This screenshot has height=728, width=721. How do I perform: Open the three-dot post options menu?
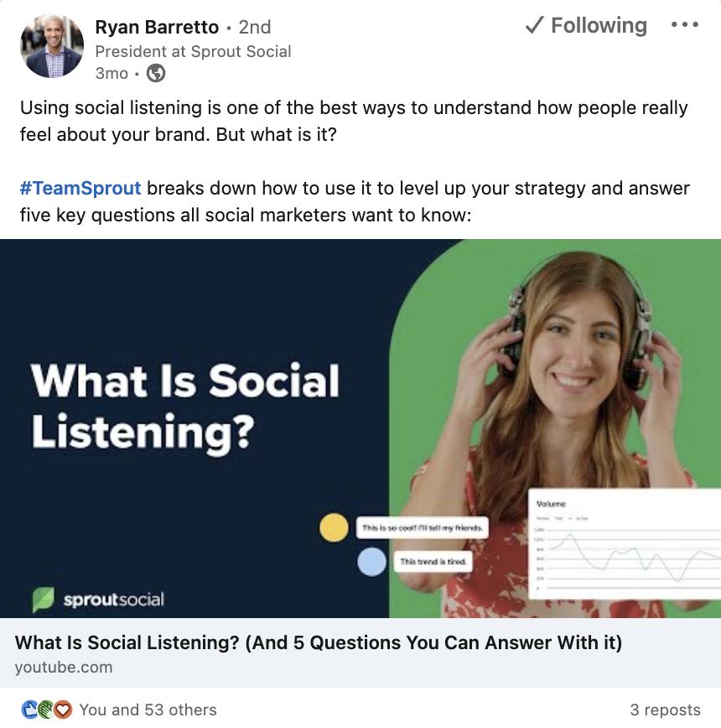[684, 26]
